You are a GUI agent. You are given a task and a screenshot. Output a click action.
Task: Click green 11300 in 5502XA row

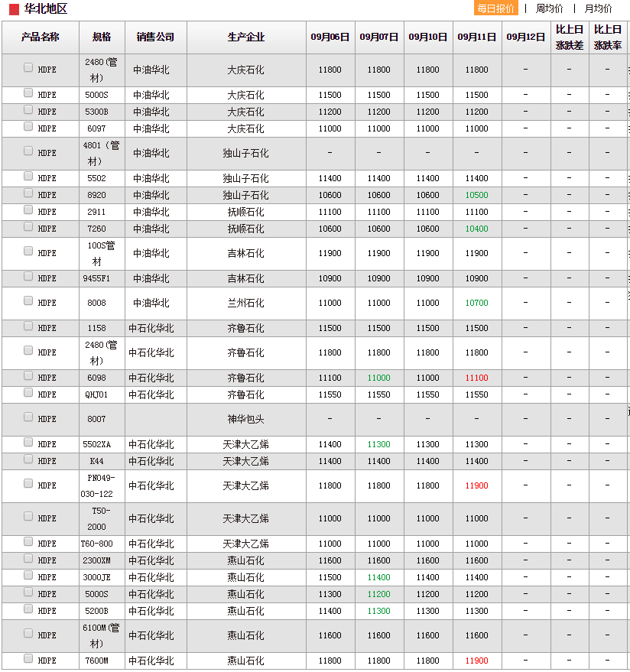pyautogui.click(x=379, y=444)
